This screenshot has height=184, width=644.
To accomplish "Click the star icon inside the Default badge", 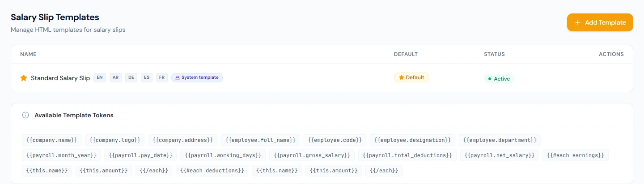I will point(401,77).
